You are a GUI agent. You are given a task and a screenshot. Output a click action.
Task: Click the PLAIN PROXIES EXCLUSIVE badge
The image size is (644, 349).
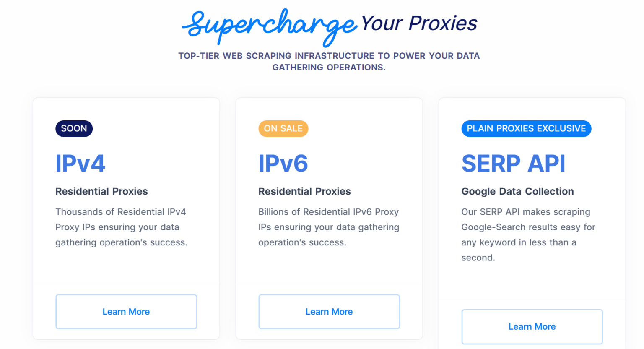[x=526, y=128]
